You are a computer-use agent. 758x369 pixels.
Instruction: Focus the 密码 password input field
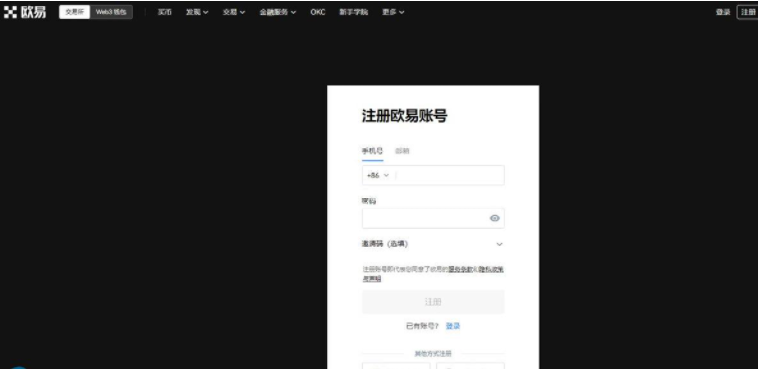pos(433,218)
